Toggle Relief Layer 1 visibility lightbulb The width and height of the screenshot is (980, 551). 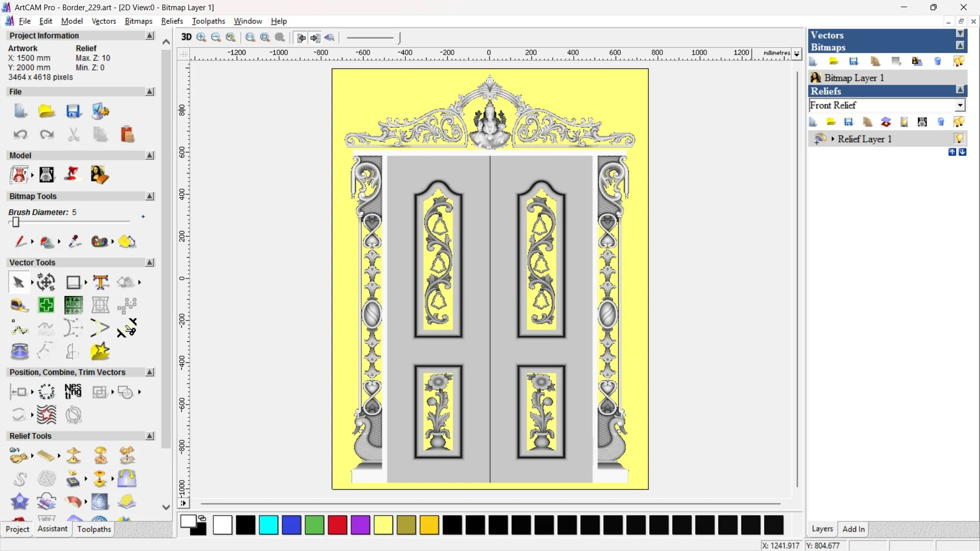(x=959, y=139)
